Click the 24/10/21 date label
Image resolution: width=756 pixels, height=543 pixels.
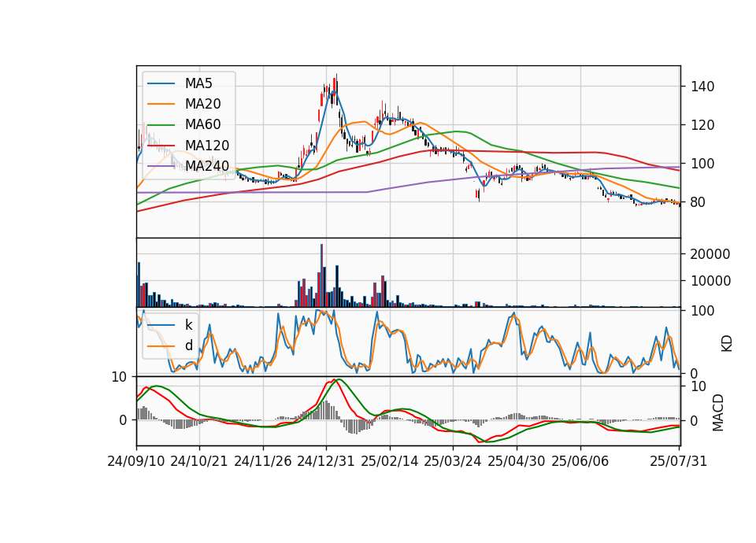[199, 461]
